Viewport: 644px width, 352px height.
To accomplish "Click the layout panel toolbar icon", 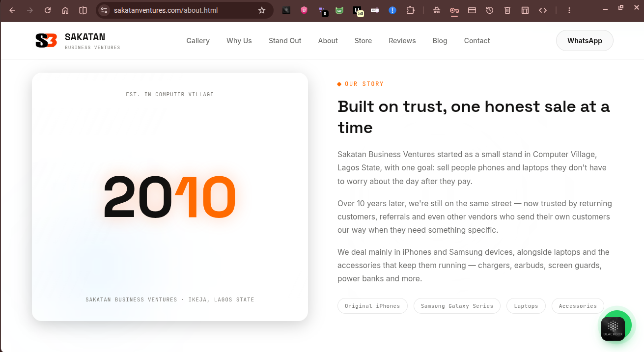I will pyautogui.click(x=525, y=10).
